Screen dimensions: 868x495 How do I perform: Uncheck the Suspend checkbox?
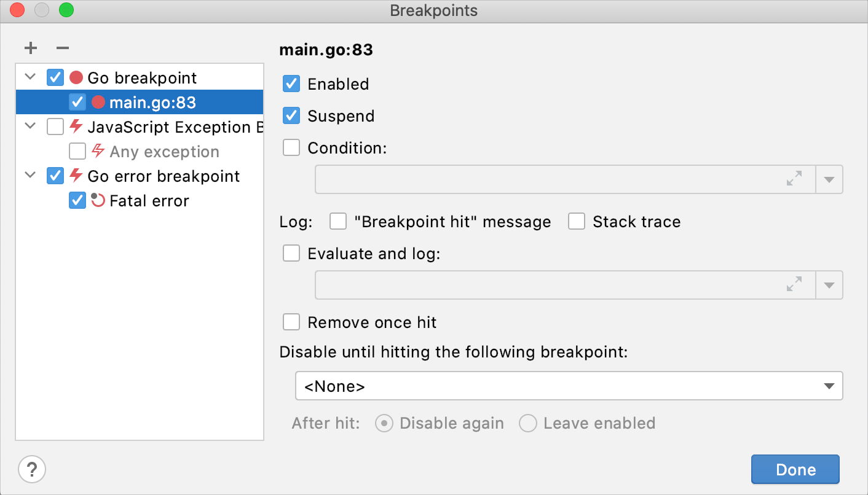(x=291, y=115)
